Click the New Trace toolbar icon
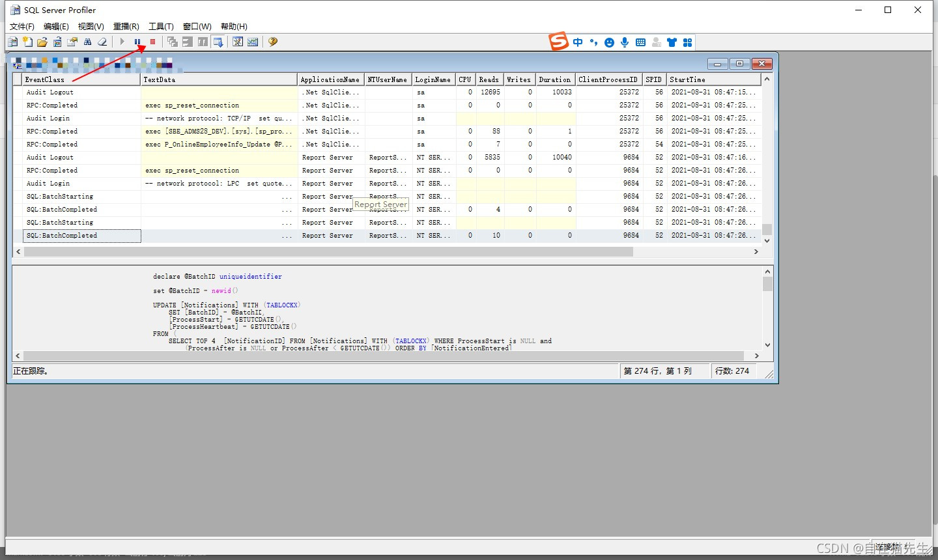 tap(12, 42)
